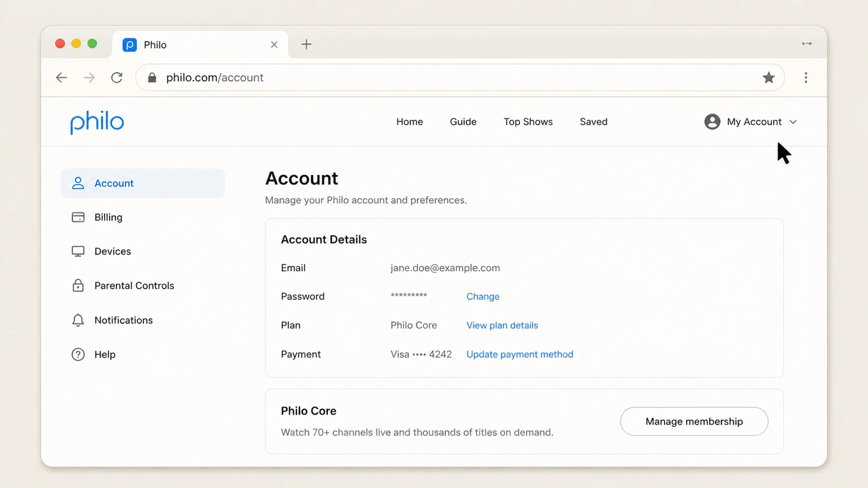The width and height of the screenshot is (868, 488).
Task: Go to Home in navigation
Action: [x=410, y=122]
